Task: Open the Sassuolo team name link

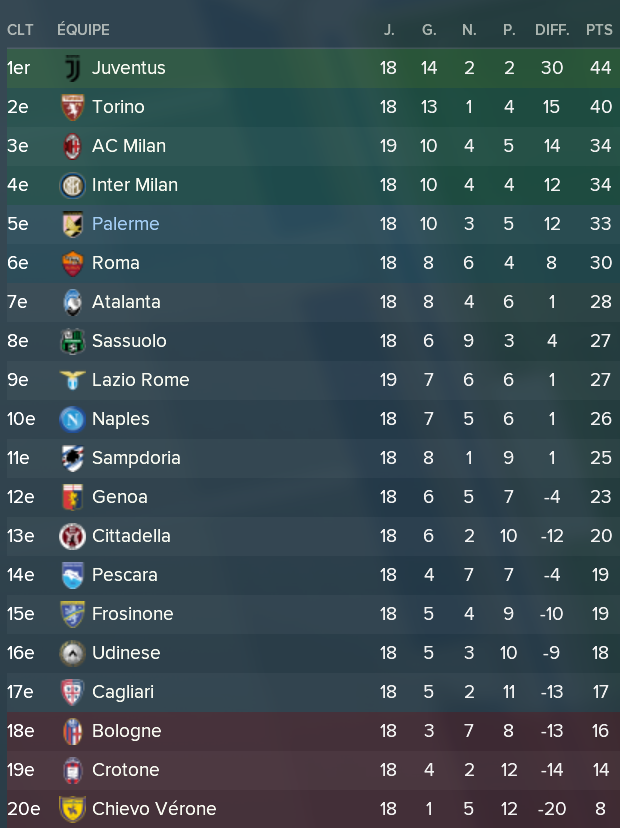Action: coord(129,341)
